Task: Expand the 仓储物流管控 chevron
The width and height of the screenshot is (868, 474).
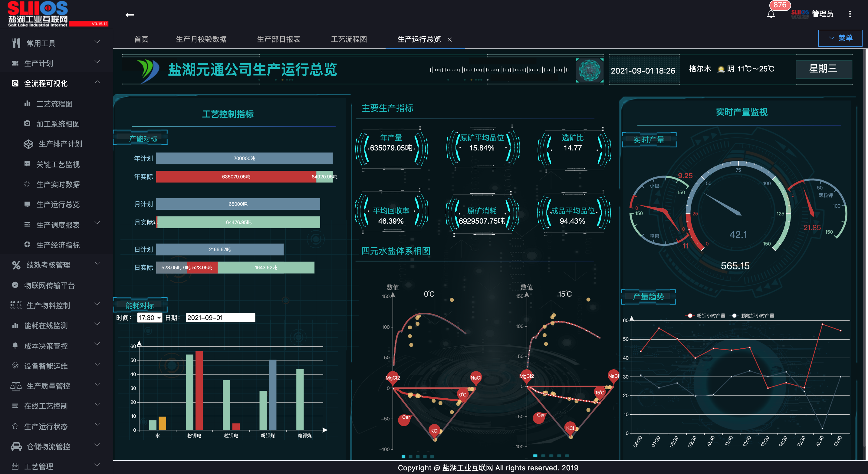Action: point(97,445)
